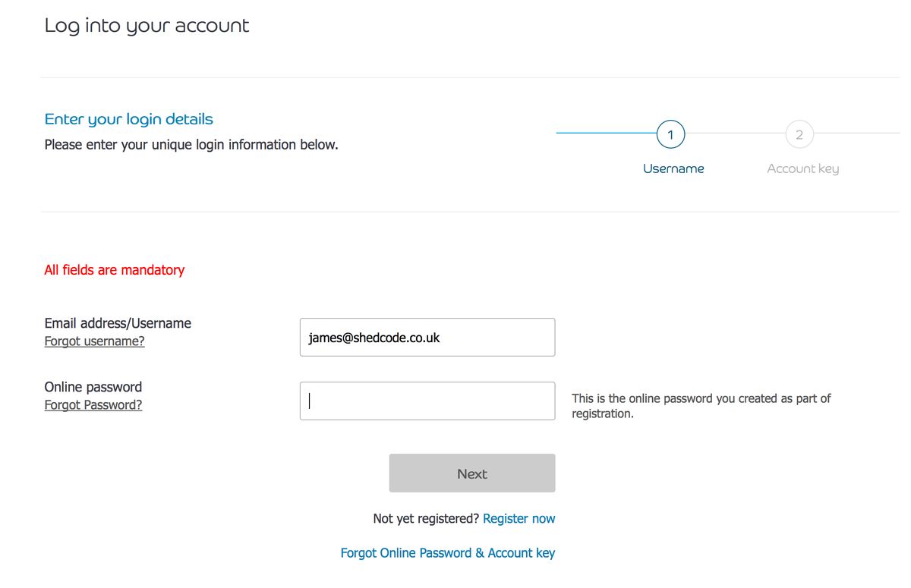Click the Online password label text
The image size is (911, 588).
tap(93, 387)
